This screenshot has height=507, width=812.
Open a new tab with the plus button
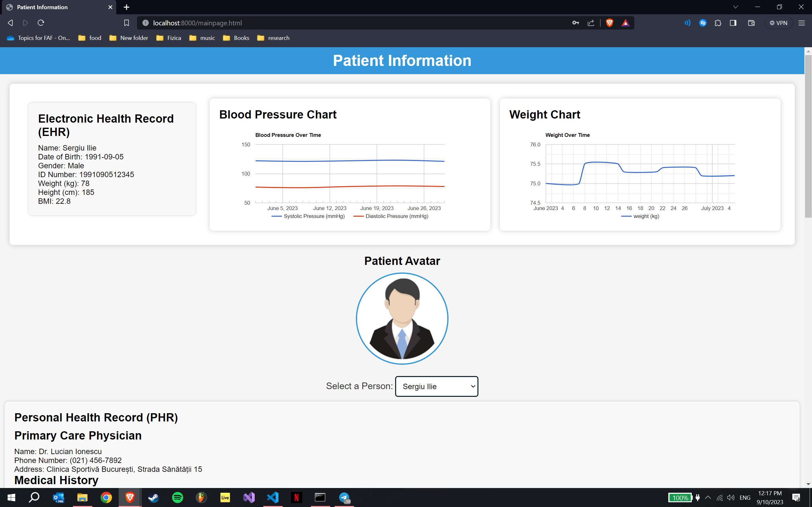[127, 7]
